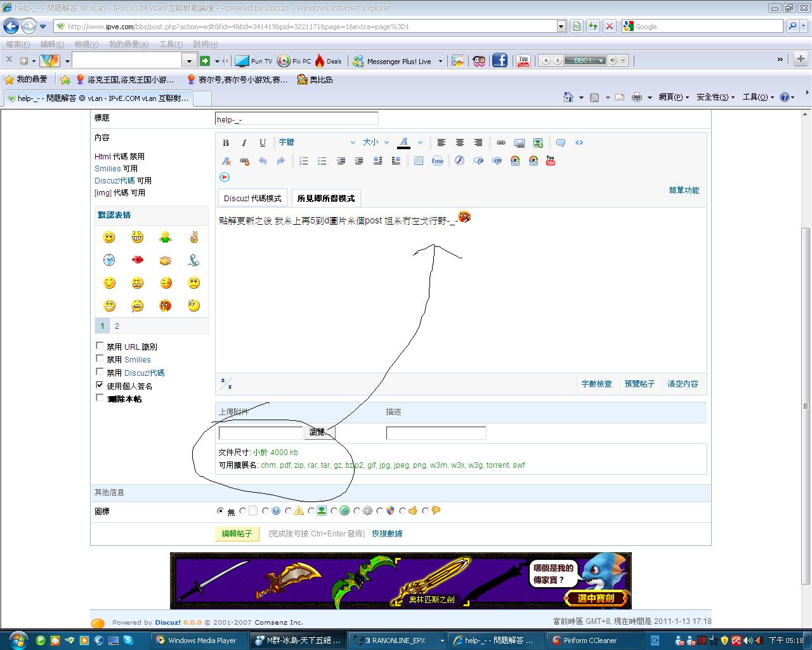Open the 工具(O) command bar dropdown

[x=758, y=97]
